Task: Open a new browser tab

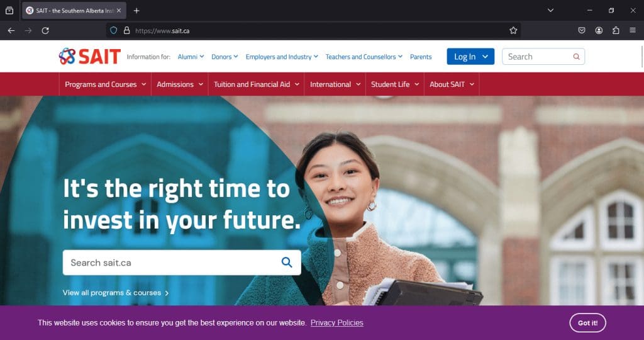Action: click(136, 11)
